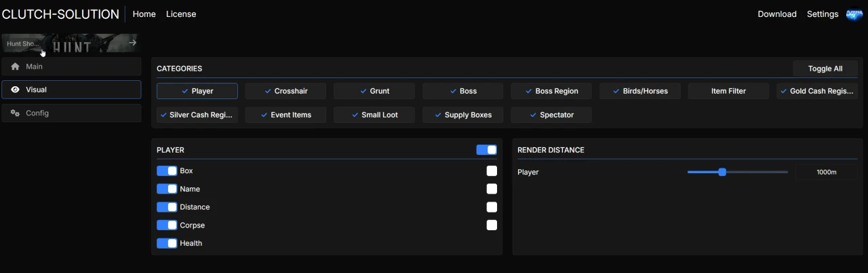The width and height of the screenshot is (868, 273).
Task: Open the Box color swatch
Action: click(492, 171)
